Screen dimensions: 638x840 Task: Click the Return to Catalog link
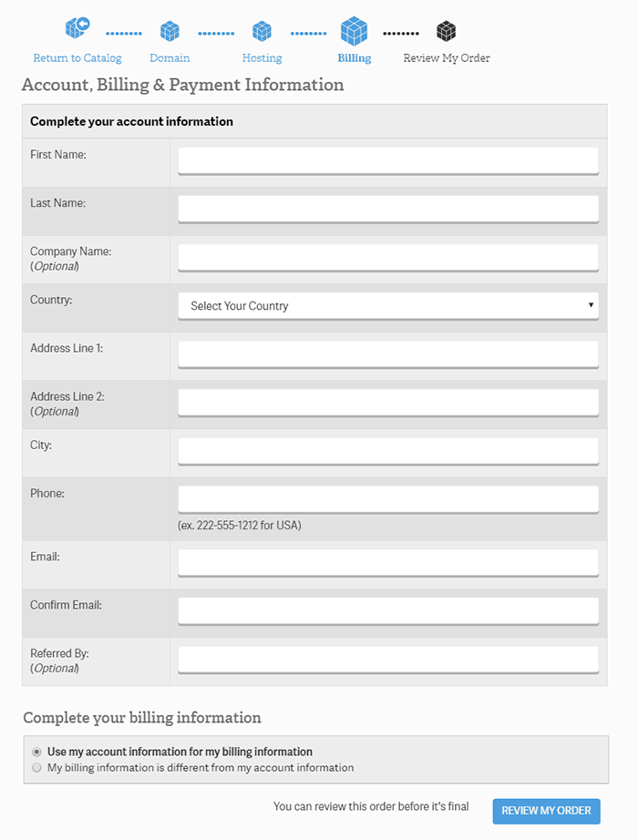click(x=77, y=58)
